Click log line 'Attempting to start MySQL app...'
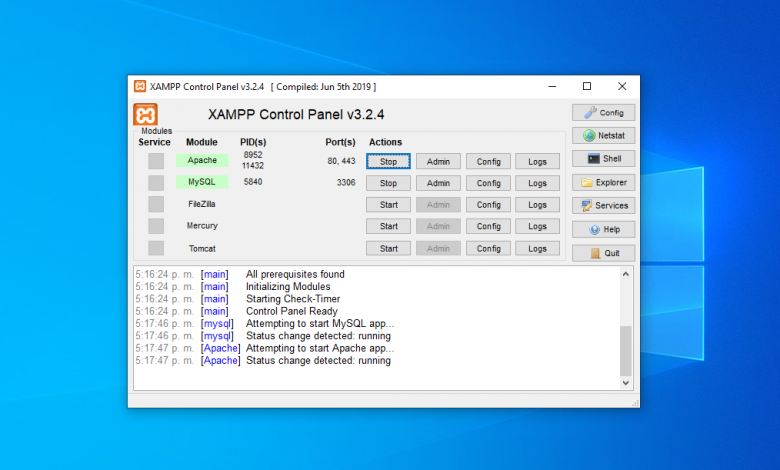Viewport: 780px width, 470px height. pos(320,324)
